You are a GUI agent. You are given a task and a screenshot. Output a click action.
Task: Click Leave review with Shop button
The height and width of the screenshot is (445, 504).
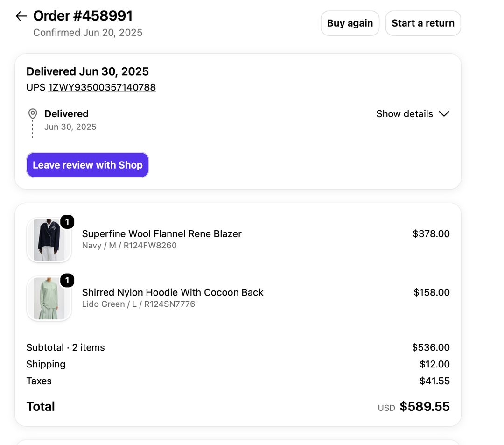tap(87, 165)
